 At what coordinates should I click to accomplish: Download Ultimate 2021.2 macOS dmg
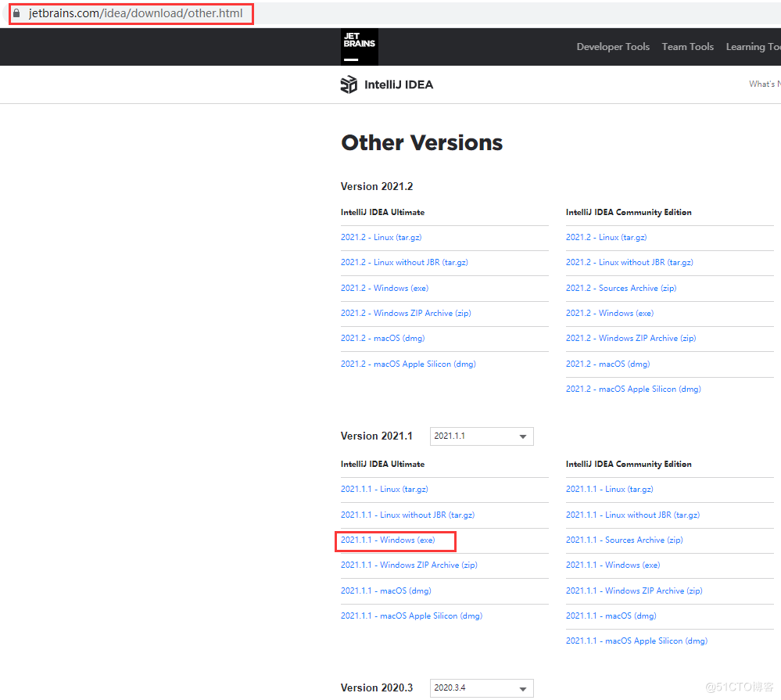[382, 339]
